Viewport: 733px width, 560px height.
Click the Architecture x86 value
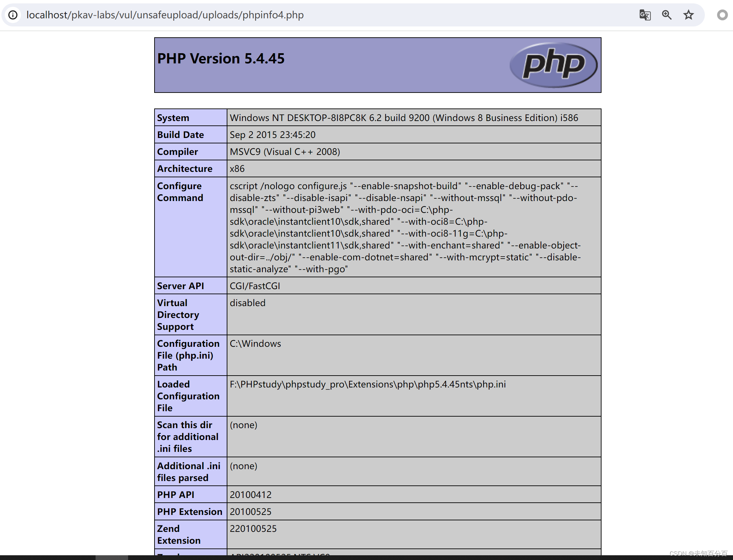coord(237,169)
